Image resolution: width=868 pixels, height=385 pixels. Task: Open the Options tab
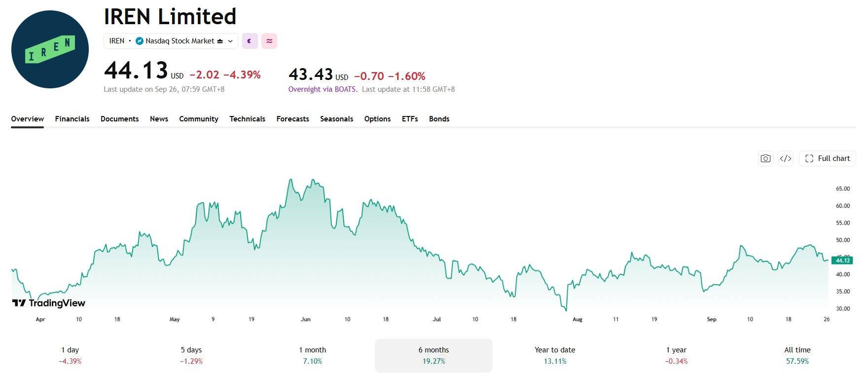(x=378, y=119)
